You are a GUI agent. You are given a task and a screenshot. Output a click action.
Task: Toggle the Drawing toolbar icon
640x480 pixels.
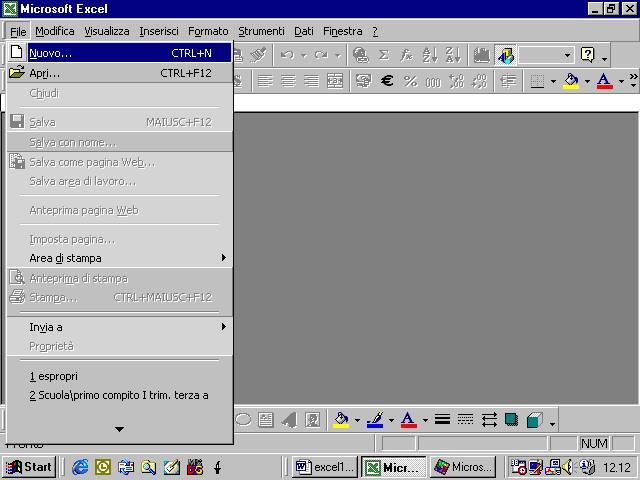pyautogui.click(x=505, y=55)
